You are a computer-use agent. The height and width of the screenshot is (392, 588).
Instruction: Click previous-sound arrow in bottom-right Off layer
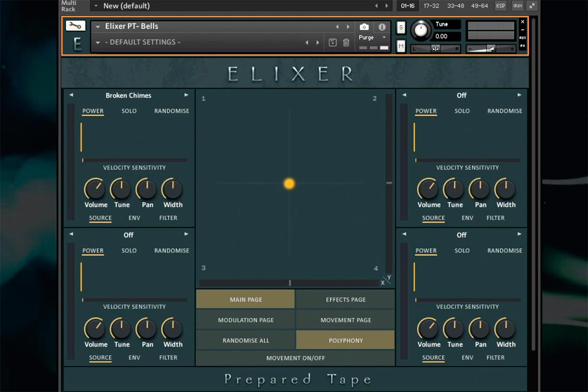404,234
